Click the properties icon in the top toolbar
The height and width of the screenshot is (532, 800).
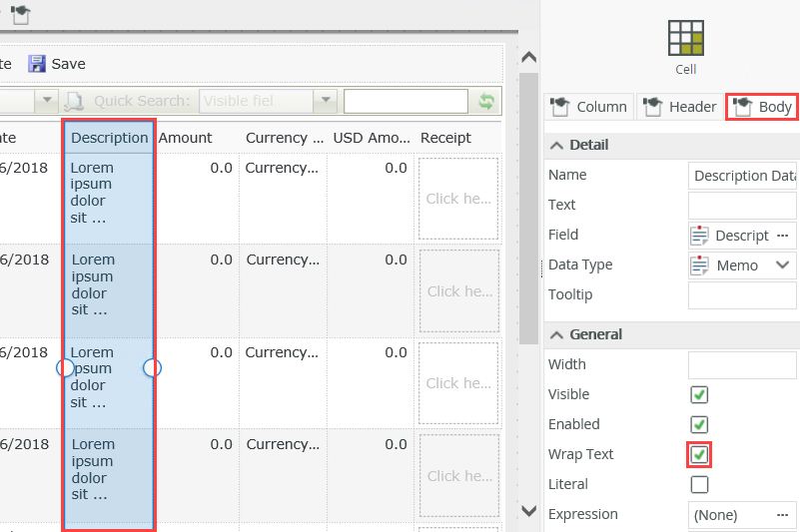point(20,14)
